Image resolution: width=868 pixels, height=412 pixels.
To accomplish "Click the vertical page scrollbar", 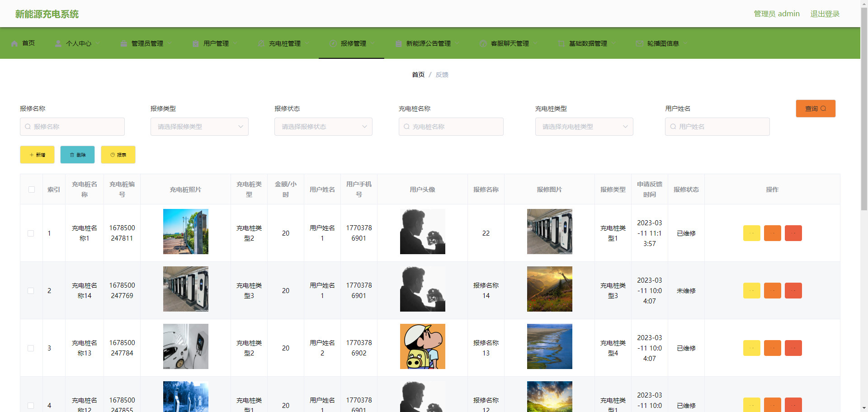I will pyautogui.click(x=864, y=109).
